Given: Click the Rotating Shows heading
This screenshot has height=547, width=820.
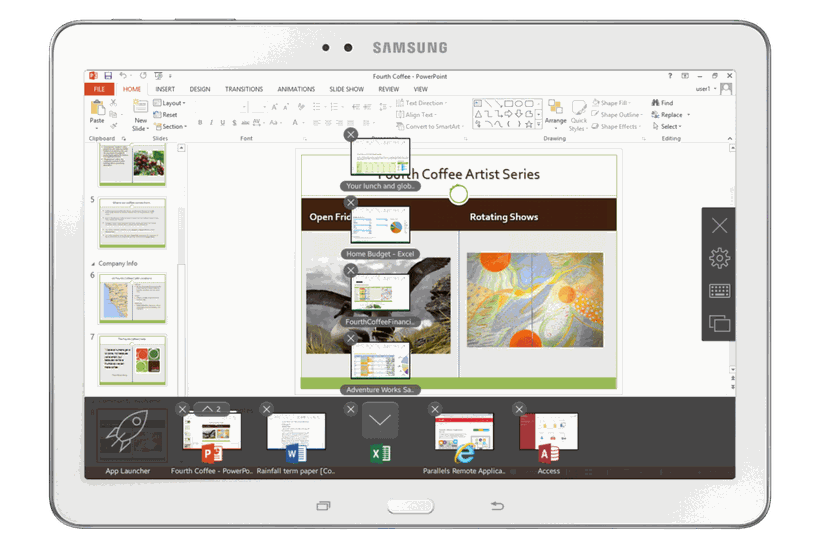Looking at the screenshot, I should click(x=504, y=216).
